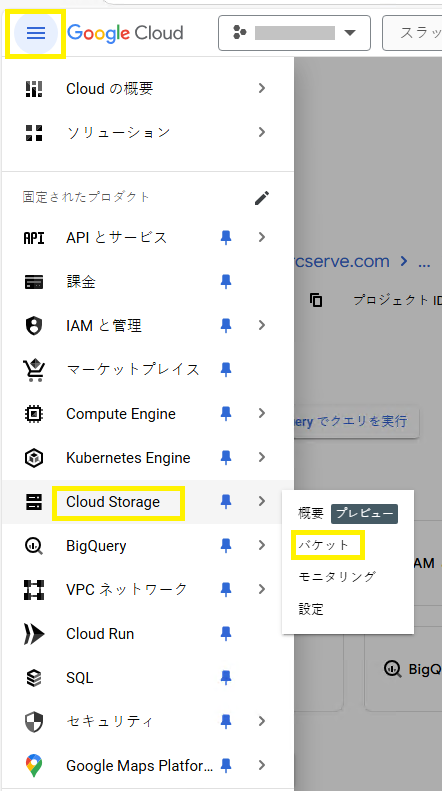Unpin Kubernetes Engine
The width and height of the screenshot is (442, 791).
pos(226,458)
